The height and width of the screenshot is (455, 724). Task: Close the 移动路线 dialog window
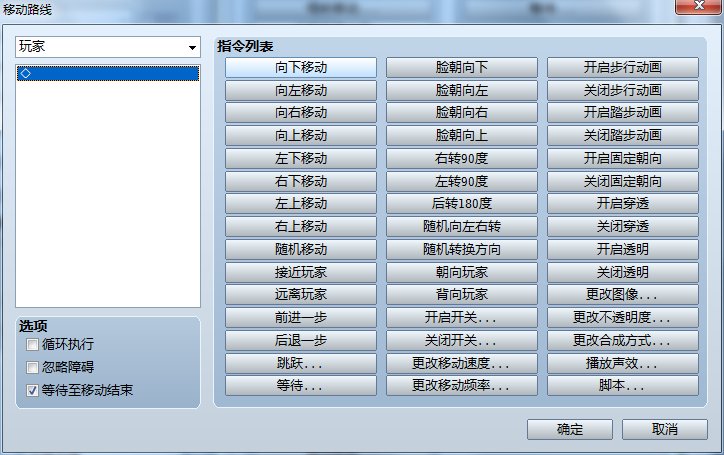(x=699, y=6)
